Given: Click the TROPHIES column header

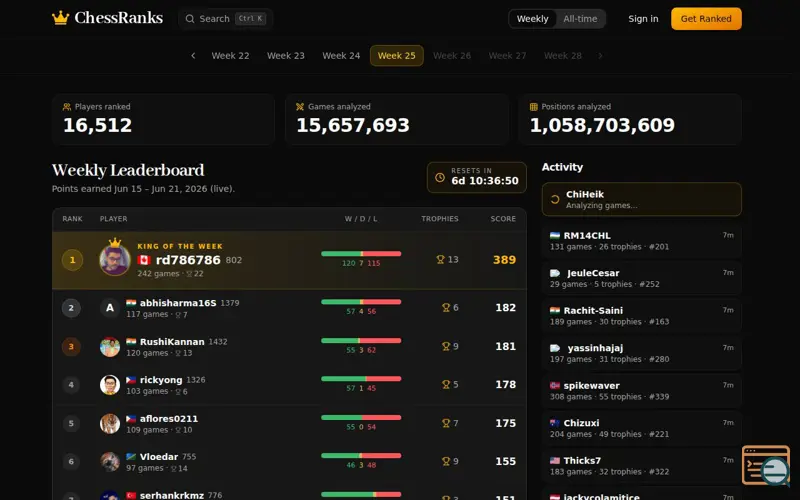Looking at the screenshot, I should (440, 218).
